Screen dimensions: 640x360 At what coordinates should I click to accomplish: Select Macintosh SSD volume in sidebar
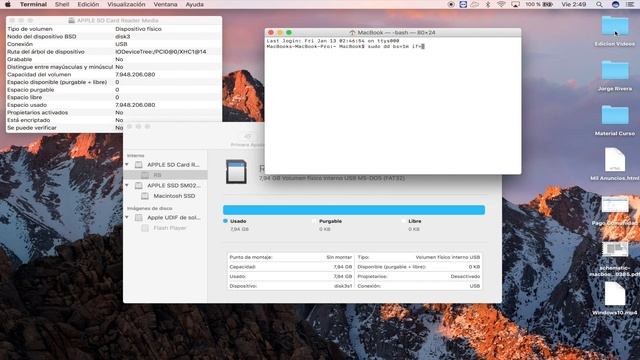click(x=165, y=196)
